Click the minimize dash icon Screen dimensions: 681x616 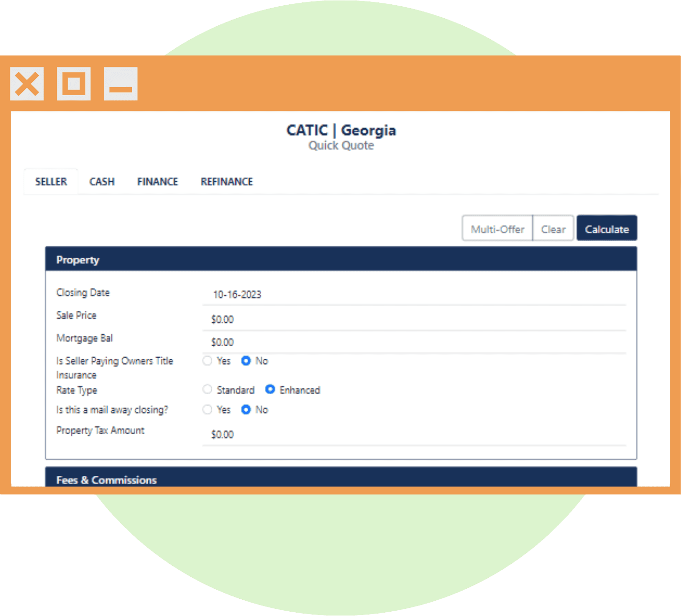pos(121,84)
